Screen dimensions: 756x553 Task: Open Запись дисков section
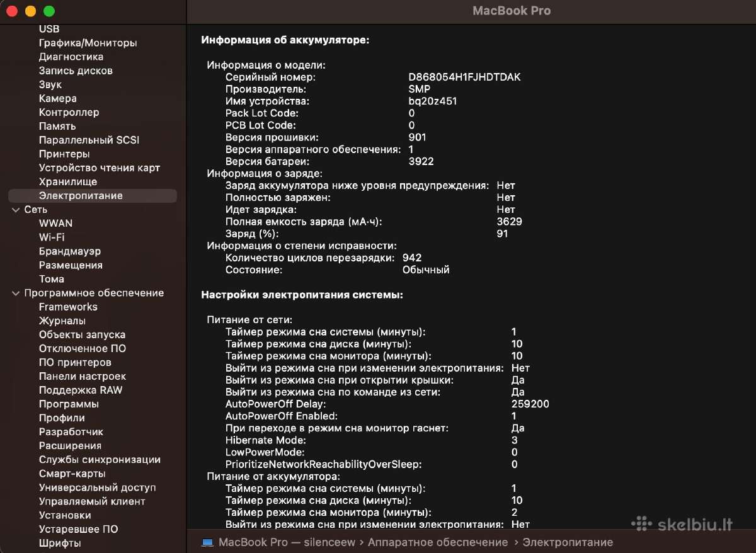pos(76,71)
